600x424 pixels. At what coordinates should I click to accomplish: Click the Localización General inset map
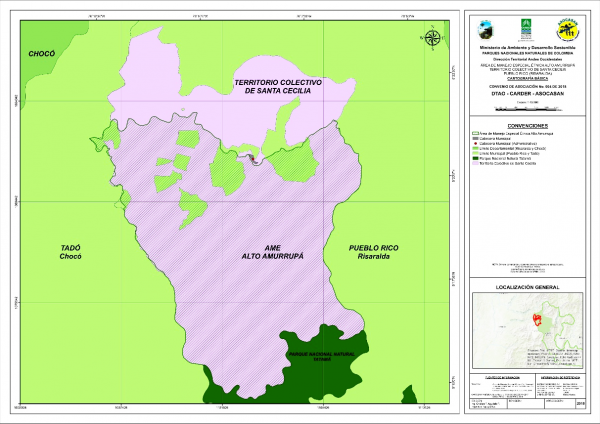pyautogui.click(x=527, y=330)
